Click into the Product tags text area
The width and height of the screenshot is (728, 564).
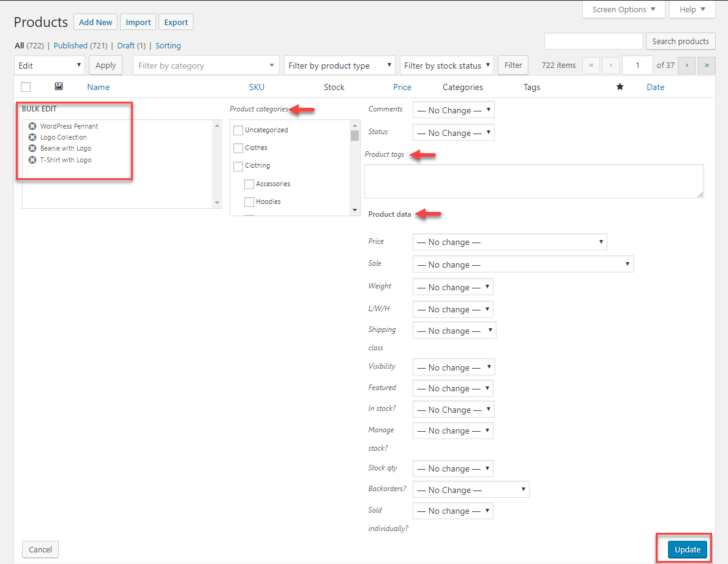(533, 181)
